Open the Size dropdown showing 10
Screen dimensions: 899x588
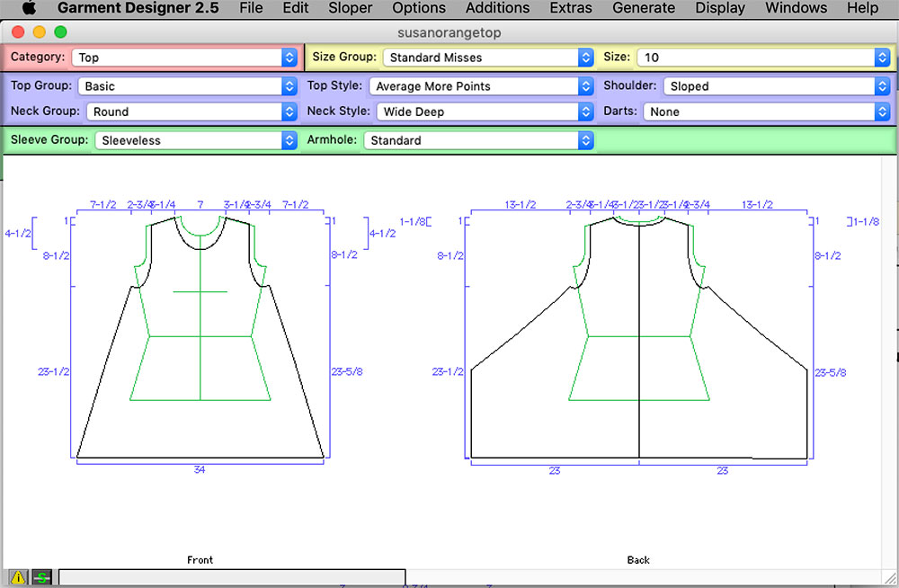click(763, 58)
